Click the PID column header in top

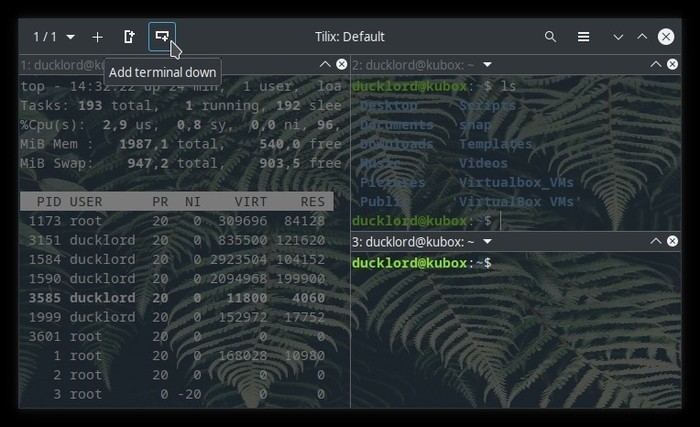[49, 202]
